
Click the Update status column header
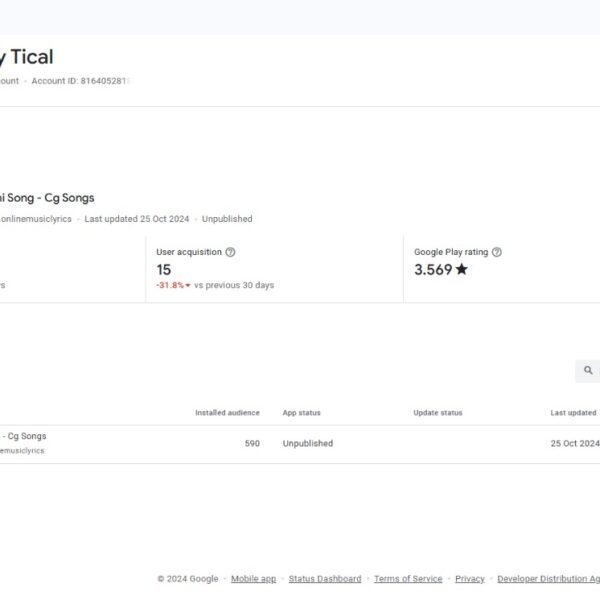[438, 412]
